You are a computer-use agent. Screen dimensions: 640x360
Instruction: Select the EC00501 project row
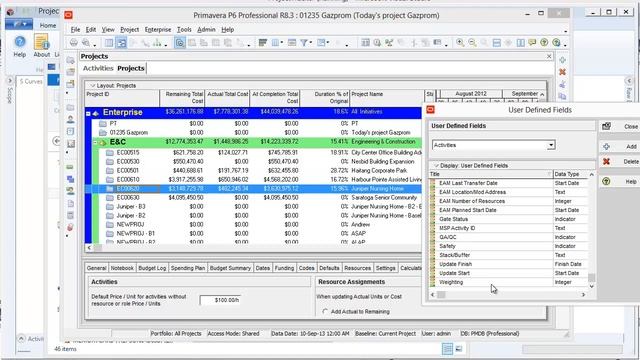pos(260,171)
